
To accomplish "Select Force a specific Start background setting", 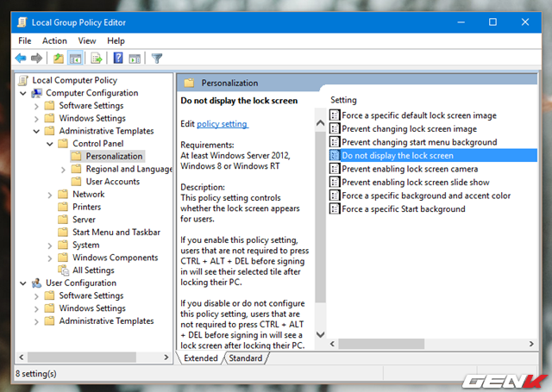I will 403,209.
